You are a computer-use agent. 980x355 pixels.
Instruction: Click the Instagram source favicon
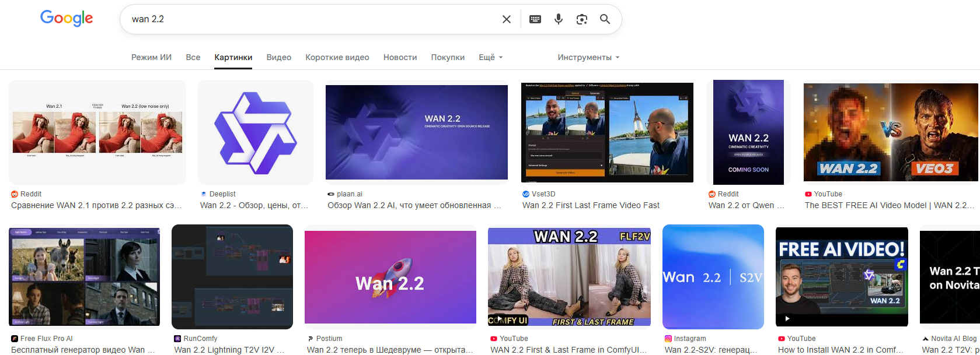[x=668, y=339]
